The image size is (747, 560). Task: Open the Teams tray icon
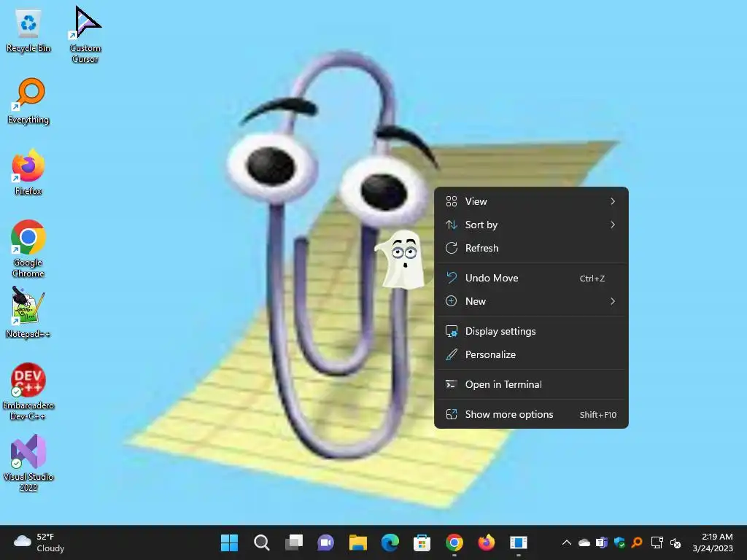pyautogui.click(x=602, y=542)
